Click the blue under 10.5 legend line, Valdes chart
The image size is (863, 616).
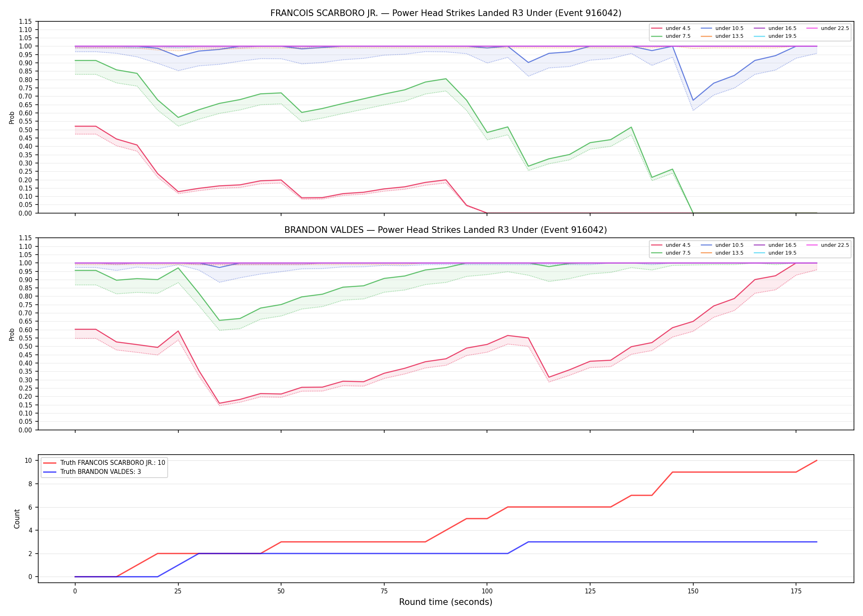pos(706,245)
